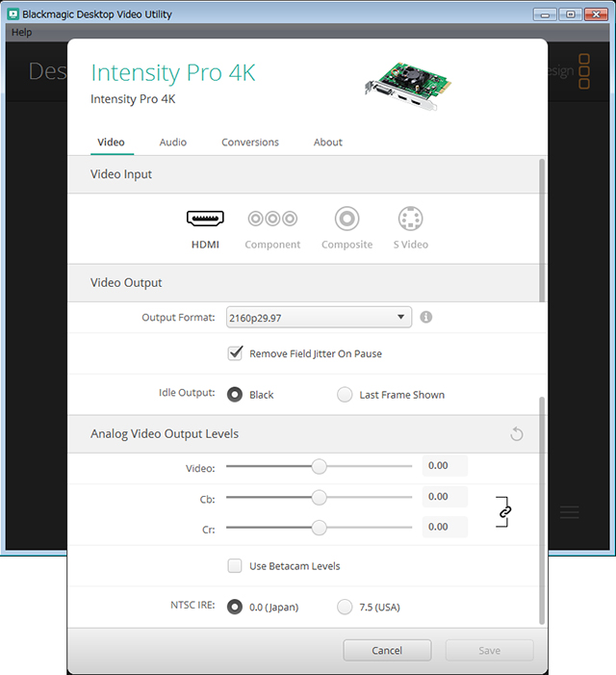This screenshot has width=616, height=675.
Task: Click the upper vertical scrollbar of the dialog
Action: point(542,230)
